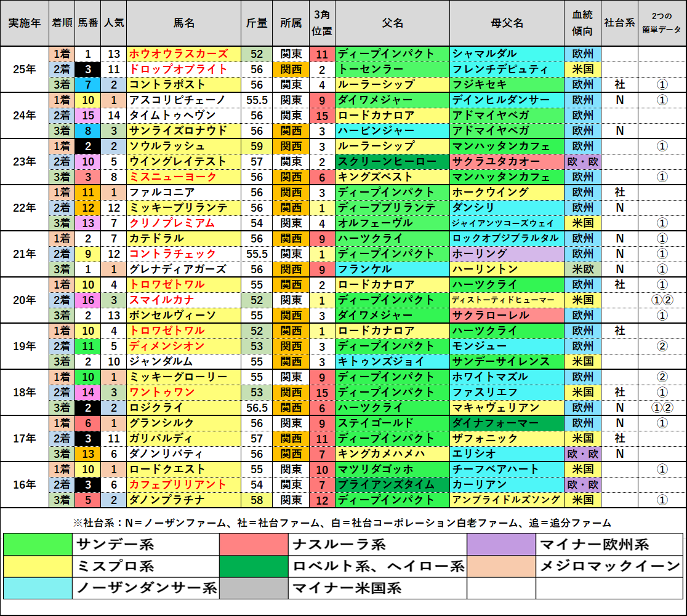Click damsire cell ホーリング
The height and width of the screenshot is (616, 687).
[x=507, y=254]
